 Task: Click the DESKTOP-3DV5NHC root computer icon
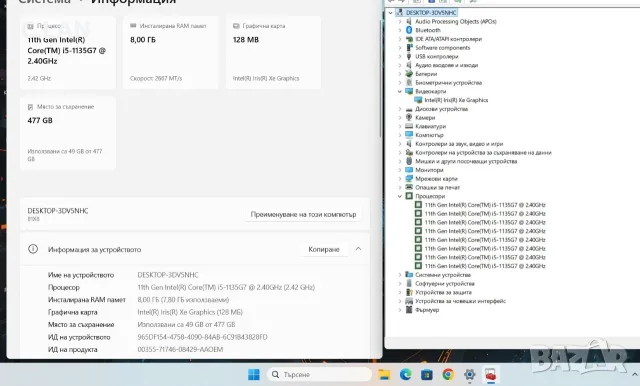click(400, 13)
